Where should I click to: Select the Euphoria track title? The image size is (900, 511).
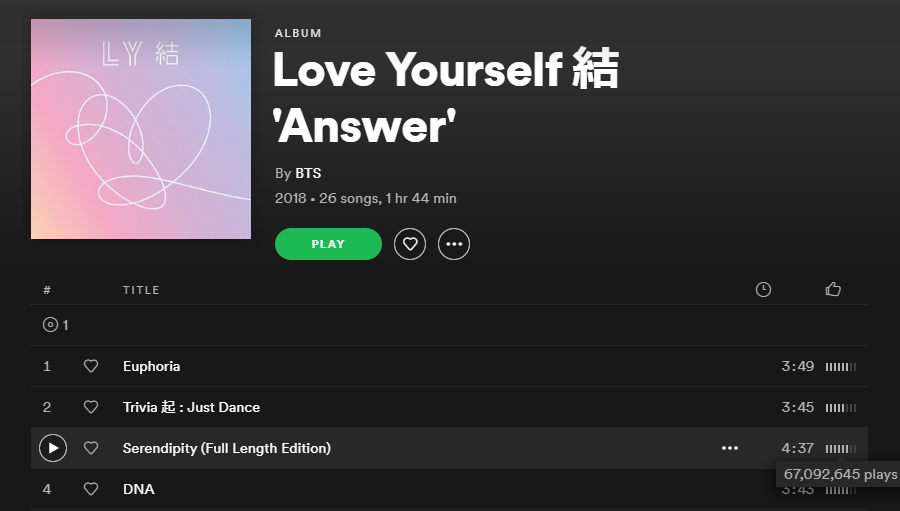152,366
